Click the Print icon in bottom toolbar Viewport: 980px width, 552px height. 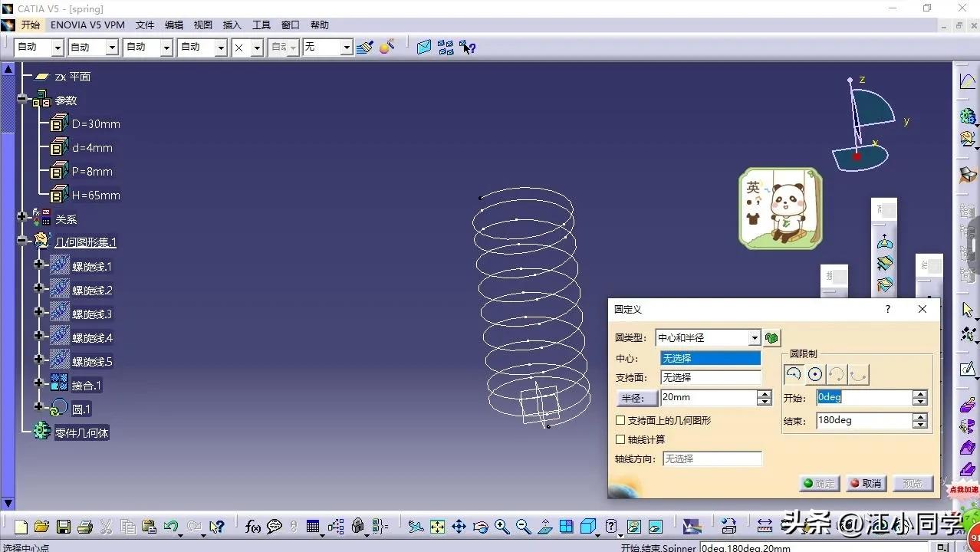tap(85, 527)
